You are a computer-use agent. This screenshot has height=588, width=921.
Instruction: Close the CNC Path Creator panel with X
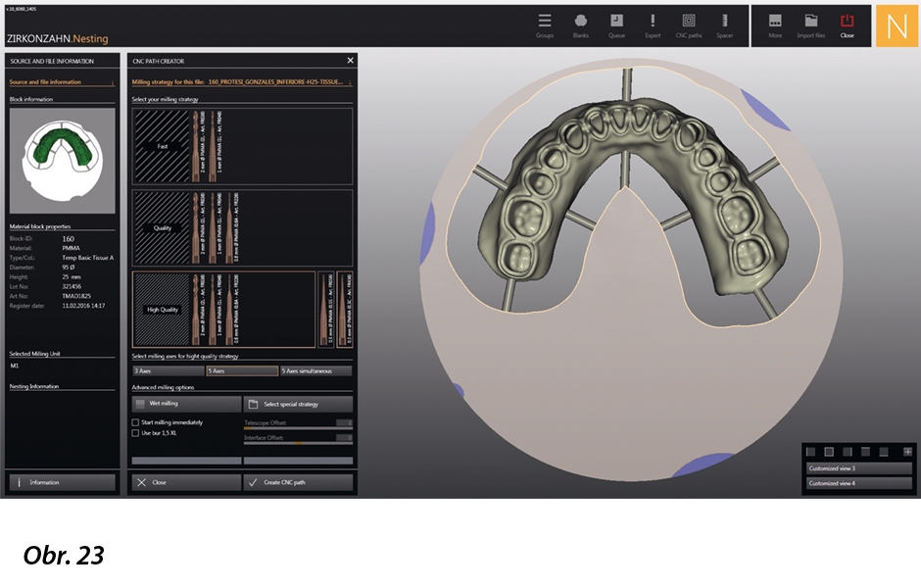pos(350,61)
